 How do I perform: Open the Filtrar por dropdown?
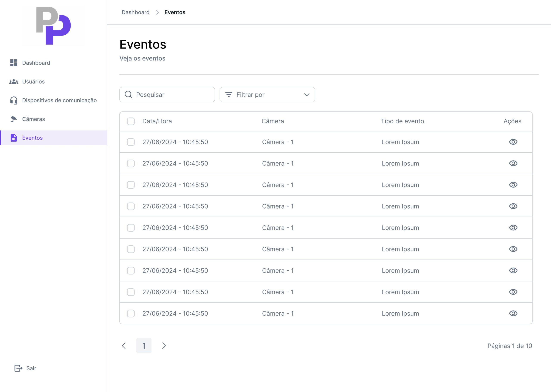pos(267,95)
